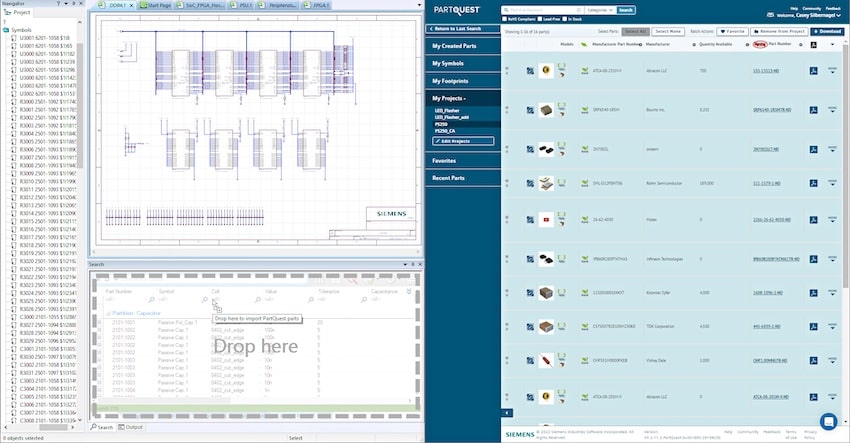Open the column header options dropdown arrow
850x443 pixels.
click(832, 44)
